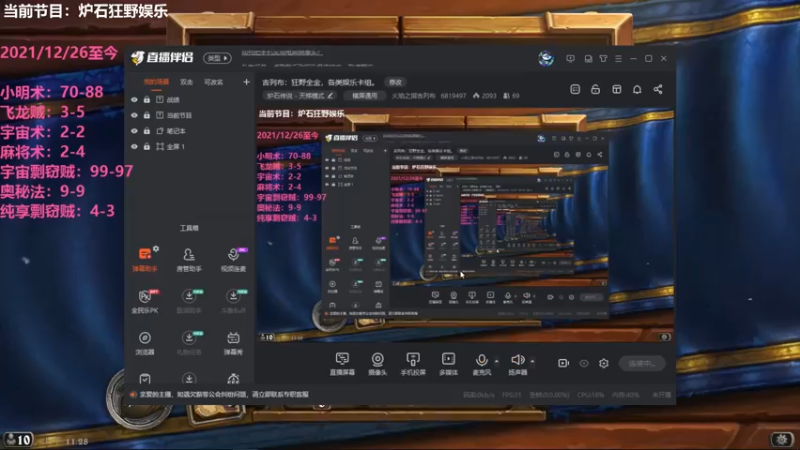Click the stream preview canvas

pos(465,225)
